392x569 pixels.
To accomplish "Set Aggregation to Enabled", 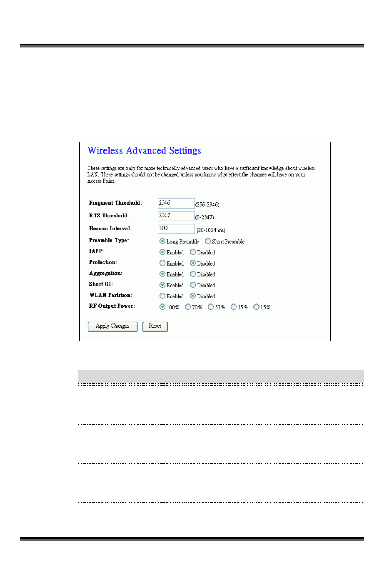I will [163, 274].
